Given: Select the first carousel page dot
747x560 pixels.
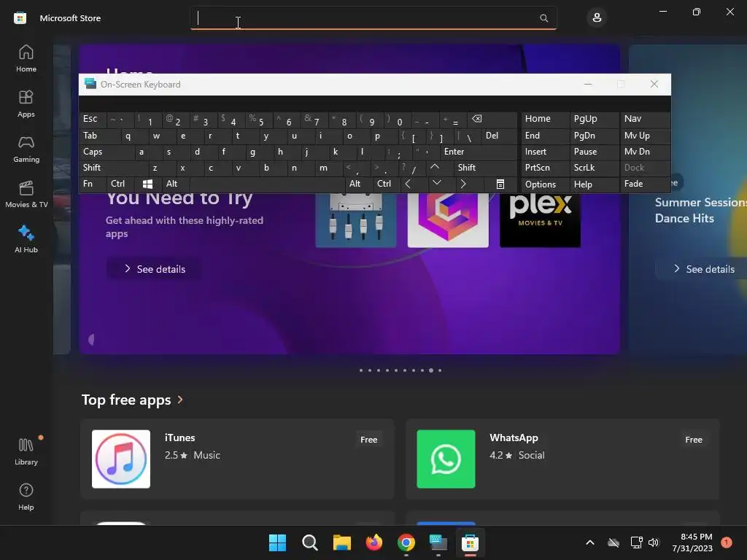Looking at the screenshot, I should (361, 370).
